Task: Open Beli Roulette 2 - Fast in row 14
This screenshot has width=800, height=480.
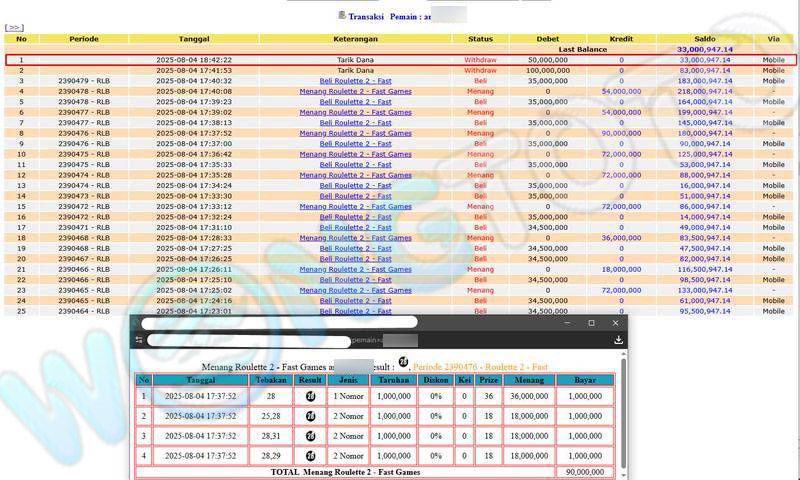Action: pos(356,196)
